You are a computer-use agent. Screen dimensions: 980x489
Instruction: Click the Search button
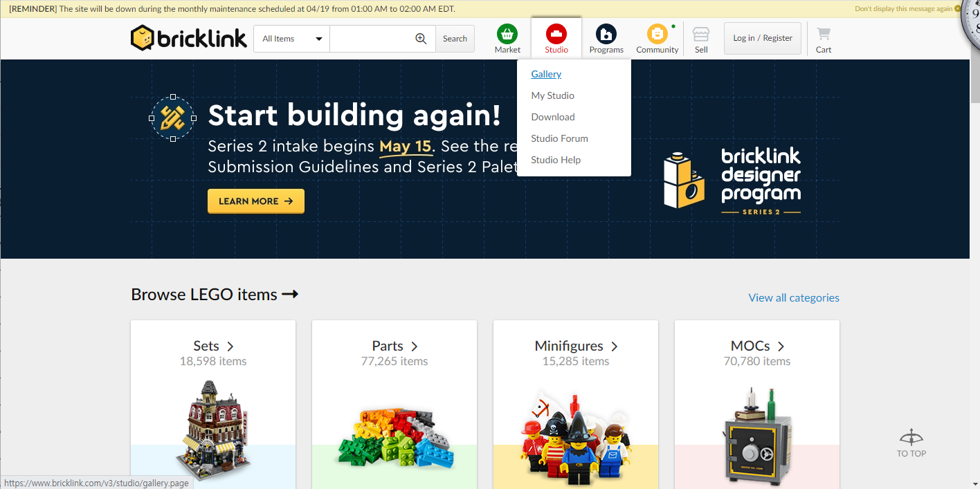tap(455, 39)
